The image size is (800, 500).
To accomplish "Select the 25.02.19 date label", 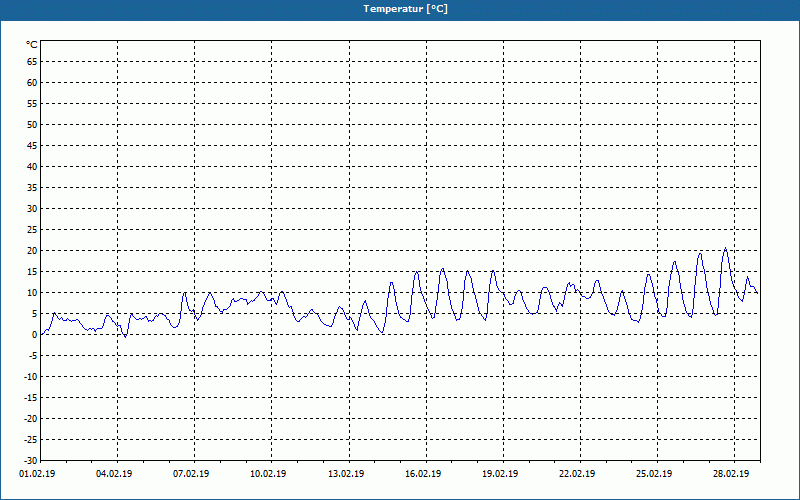I will tap(655, 473).
